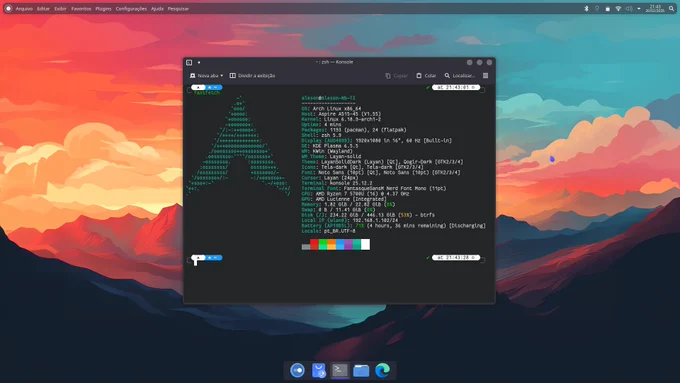Click the Localizar search button

pyautogui.click(x=460, y=75)
